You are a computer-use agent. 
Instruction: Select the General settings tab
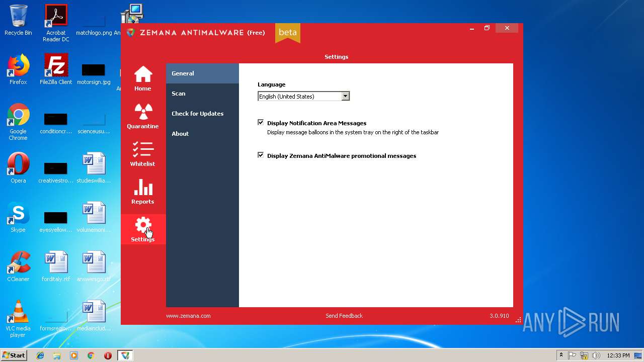[202, 73]
